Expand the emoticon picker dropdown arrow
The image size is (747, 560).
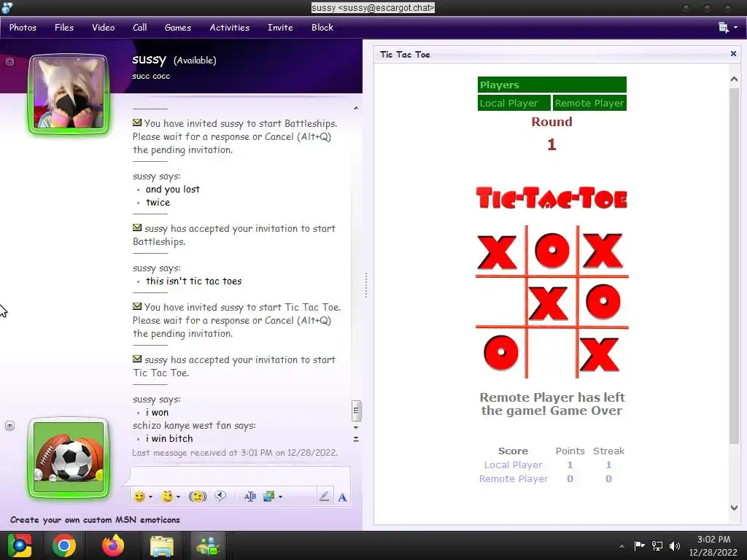[x=150, y=497]
